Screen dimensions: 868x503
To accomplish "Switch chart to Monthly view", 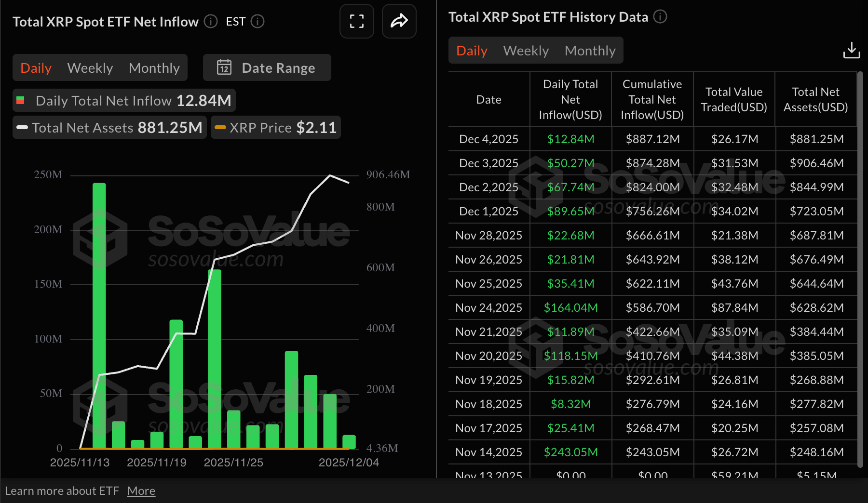I will point(154,67).
